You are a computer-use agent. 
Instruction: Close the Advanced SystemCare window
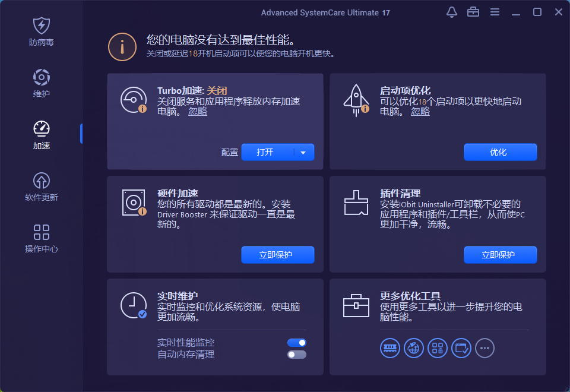point(559,12)
